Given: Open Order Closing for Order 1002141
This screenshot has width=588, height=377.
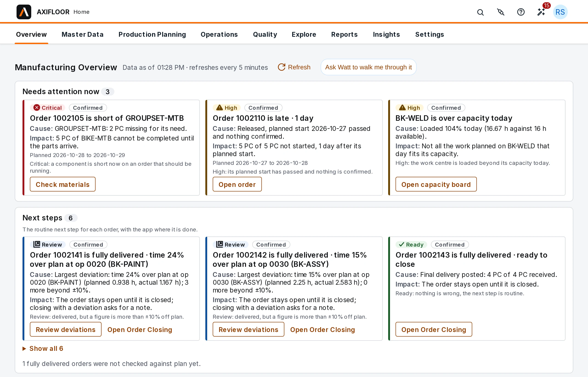Looking at the screenshot, I should (140, 329).
